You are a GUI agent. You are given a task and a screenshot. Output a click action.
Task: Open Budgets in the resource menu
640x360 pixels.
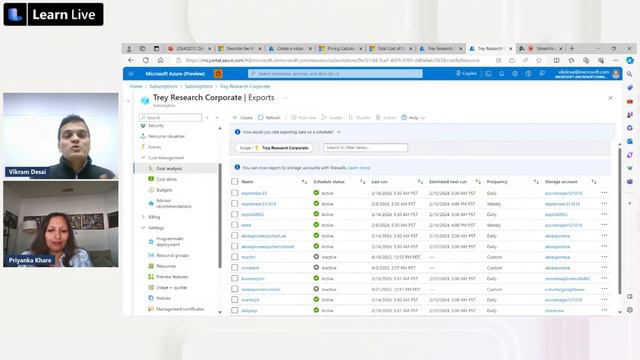(164, 190)
